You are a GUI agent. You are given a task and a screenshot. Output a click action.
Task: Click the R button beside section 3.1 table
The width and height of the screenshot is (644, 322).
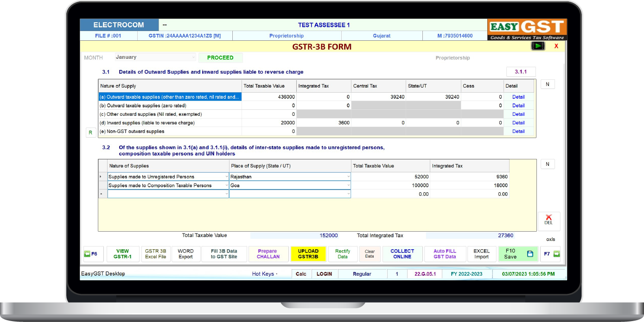90,133
